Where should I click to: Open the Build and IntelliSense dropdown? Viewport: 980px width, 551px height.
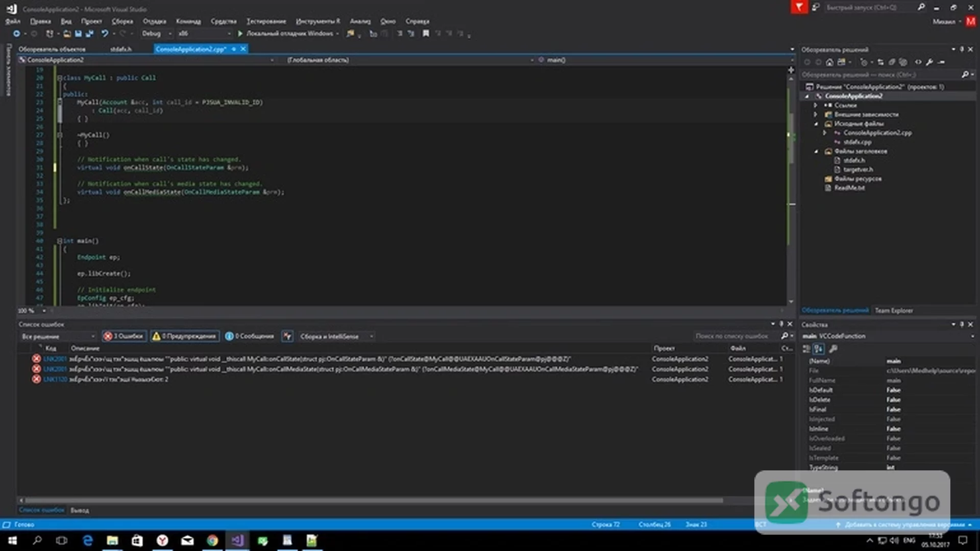[x=336, y=336]
